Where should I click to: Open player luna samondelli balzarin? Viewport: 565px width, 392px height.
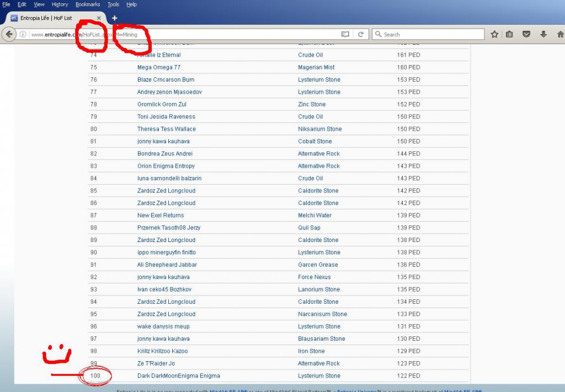pyautogui.click(x=169, y=178)
